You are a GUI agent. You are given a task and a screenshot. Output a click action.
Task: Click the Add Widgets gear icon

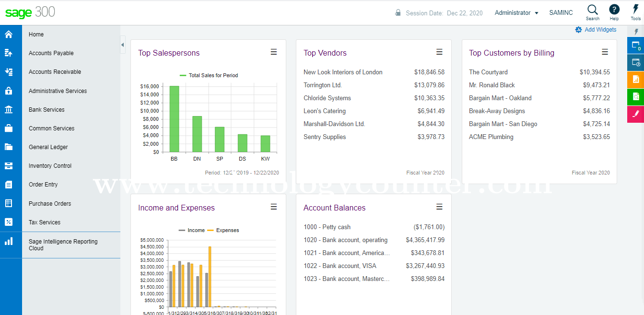click(x=578, y=30)
